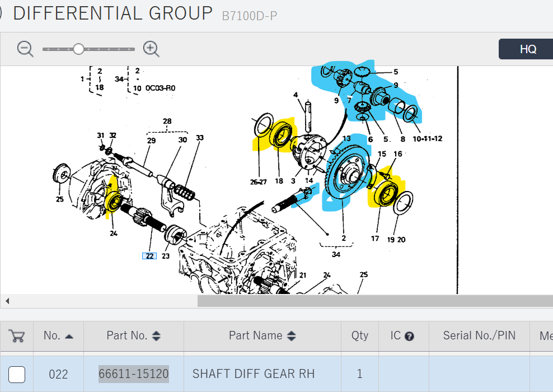Click part number 66611-15120
The height and width of the screenshot is (392, 553).
click(x=134, y=374)
